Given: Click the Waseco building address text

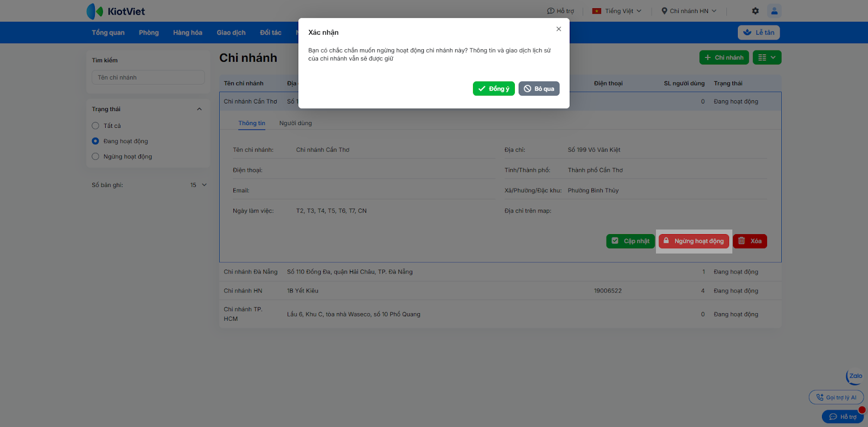Looking at the screenshot, I should tap(354, 314).
